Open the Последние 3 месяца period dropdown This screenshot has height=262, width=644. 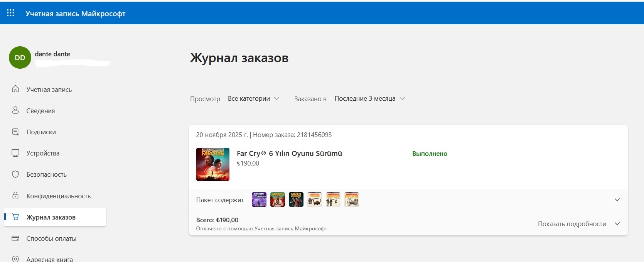[x=369, y=98]
